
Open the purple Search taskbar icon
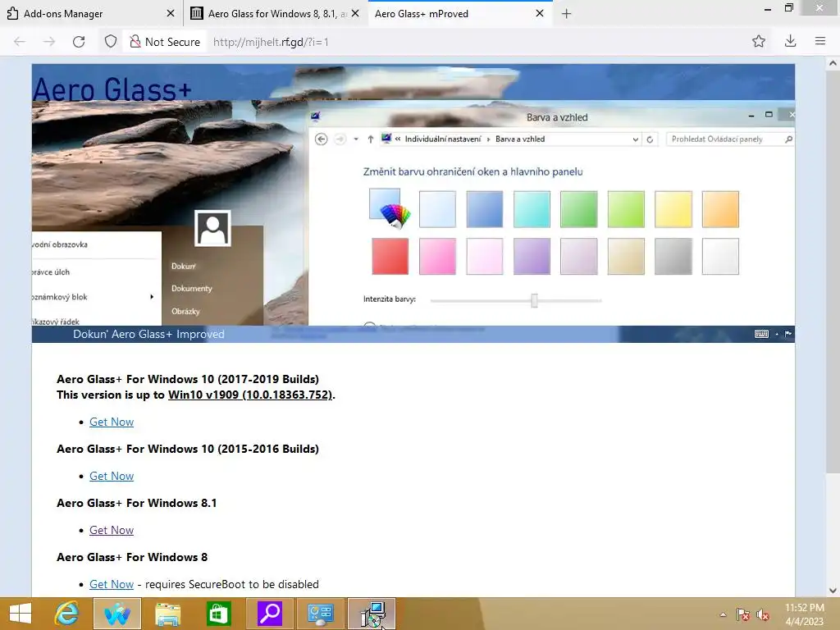click(269, 612)
